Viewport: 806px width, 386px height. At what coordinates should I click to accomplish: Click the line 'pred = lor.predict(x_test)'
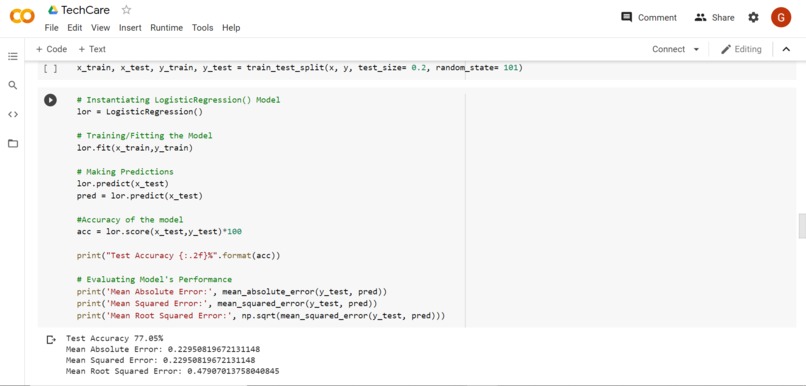(x=140, y=196)
